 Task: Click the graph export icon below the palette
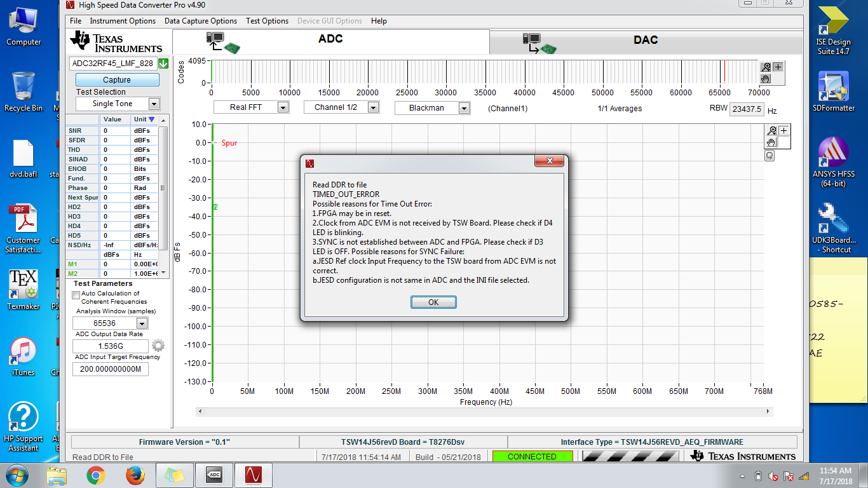pyautogui.click(x=770, y=156)
